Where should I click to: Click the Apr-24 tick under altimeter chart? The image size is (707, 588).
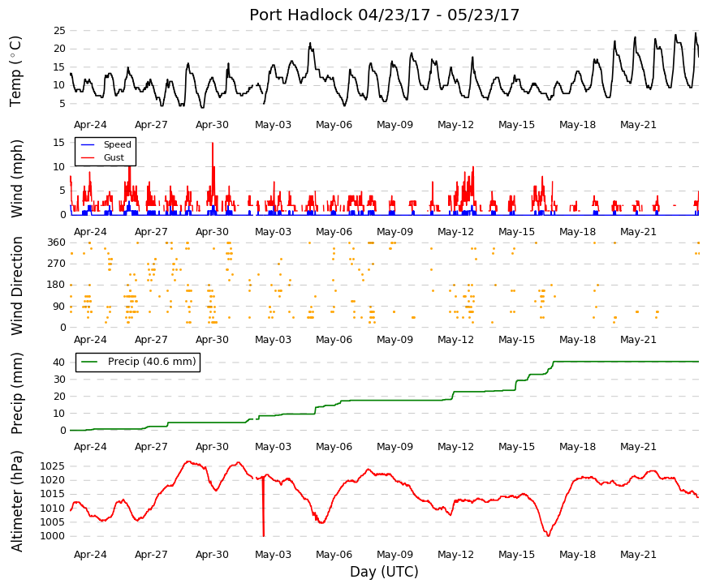(90, 555)
